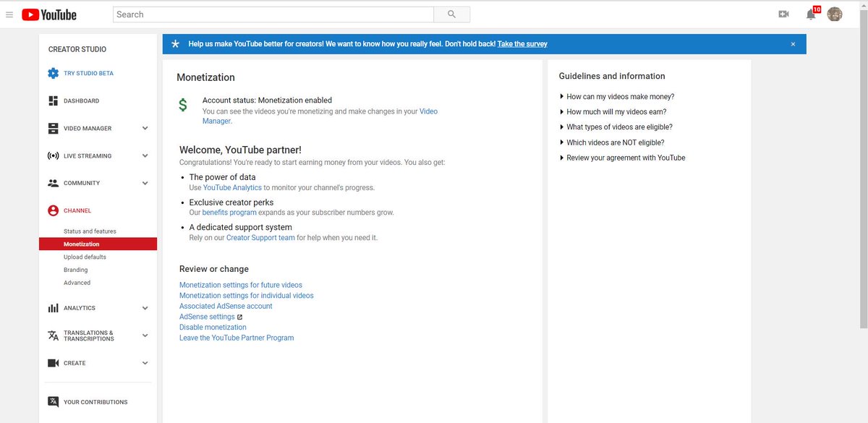Expand the Live Streaming section
This screenshot has width=868, height=423.
coord(145,155)
